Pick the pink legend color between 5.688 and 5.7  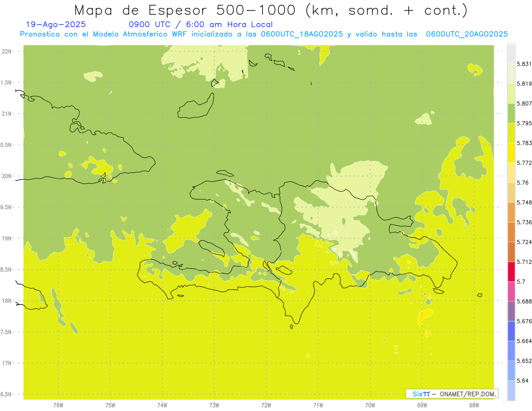click(511, 291)
